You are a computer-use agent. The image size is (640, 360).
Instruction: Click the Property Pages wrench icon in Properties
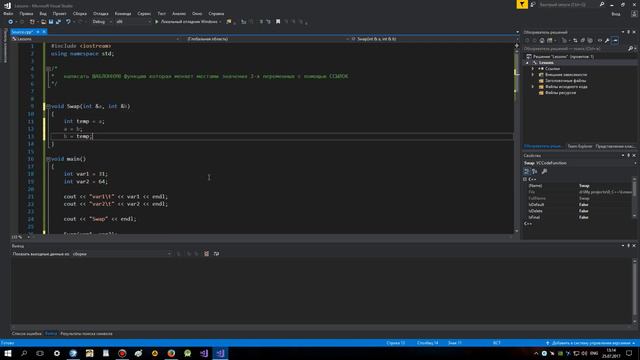(x=544, y=171)
